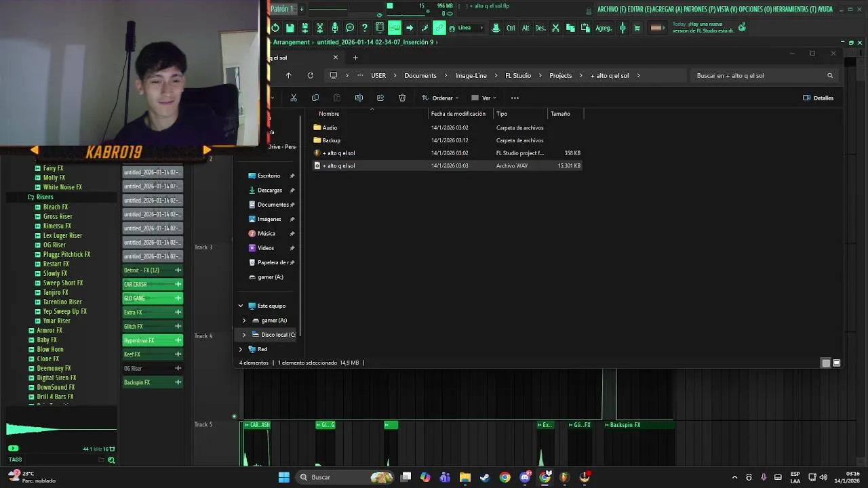Go to Documents in breadcrumb path

click(420, 75)
